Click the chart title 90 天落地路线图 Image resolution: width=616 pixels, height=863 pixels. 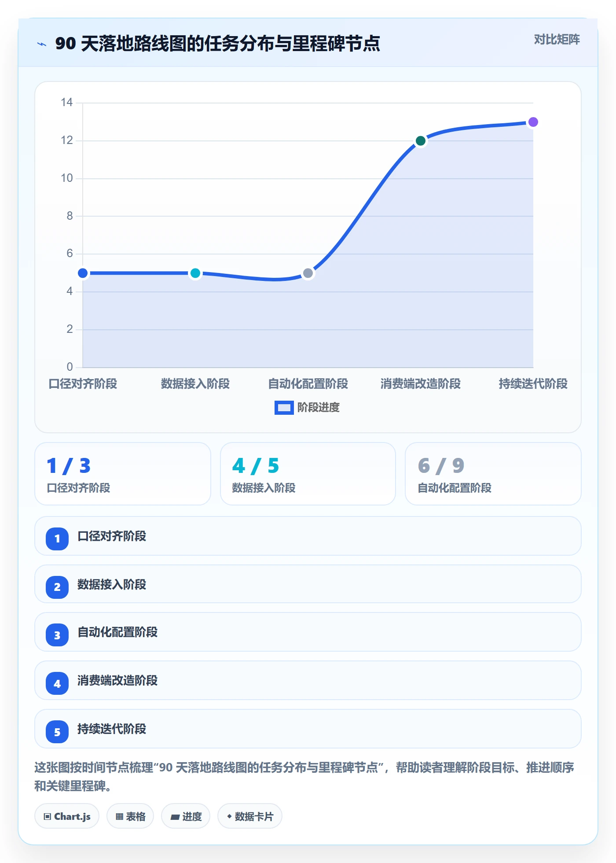click(217, 44)
